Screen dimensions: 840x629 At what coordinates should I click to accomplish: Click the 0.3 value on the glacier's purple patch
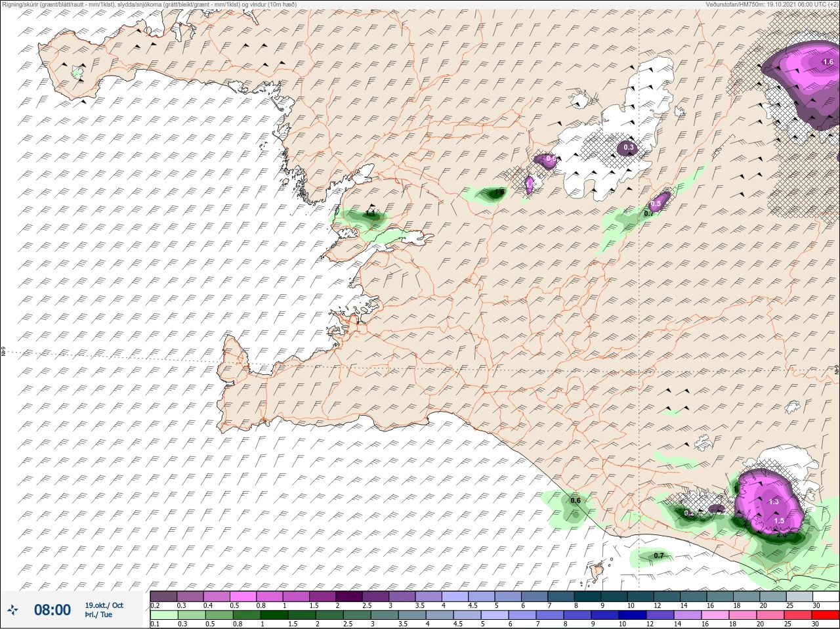(x=629, y=147)
